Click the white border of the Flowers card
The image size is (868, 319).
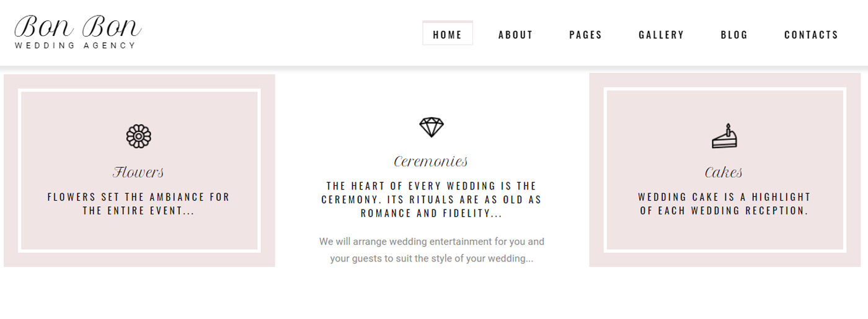tap(20, 170)
